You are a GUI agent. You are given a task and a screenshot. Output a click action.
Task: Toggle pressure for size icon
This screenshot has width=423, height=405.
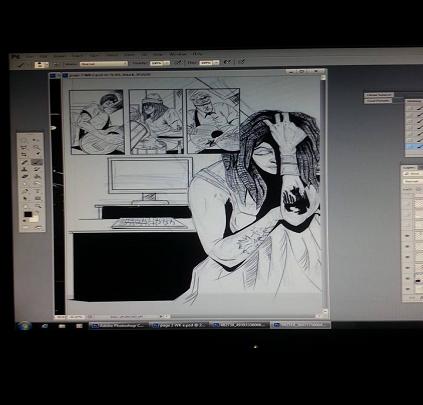pyautogui.click(x=242, y=62)
